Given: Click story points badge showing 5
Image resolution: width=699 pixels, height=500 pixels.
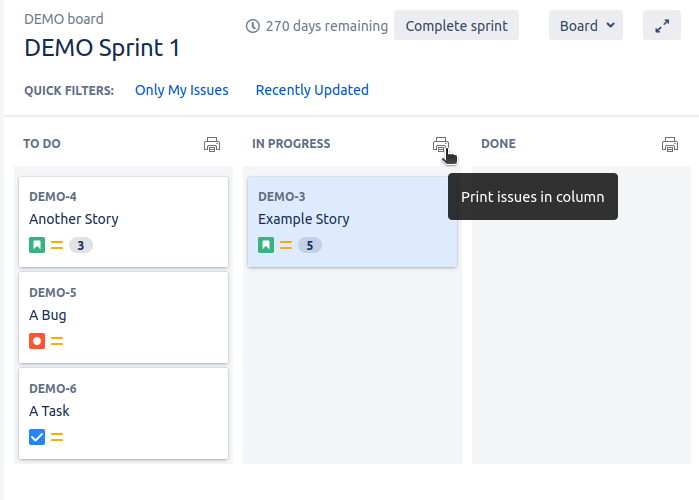Looking at the screenshot, I should click(x=310, y=245).
